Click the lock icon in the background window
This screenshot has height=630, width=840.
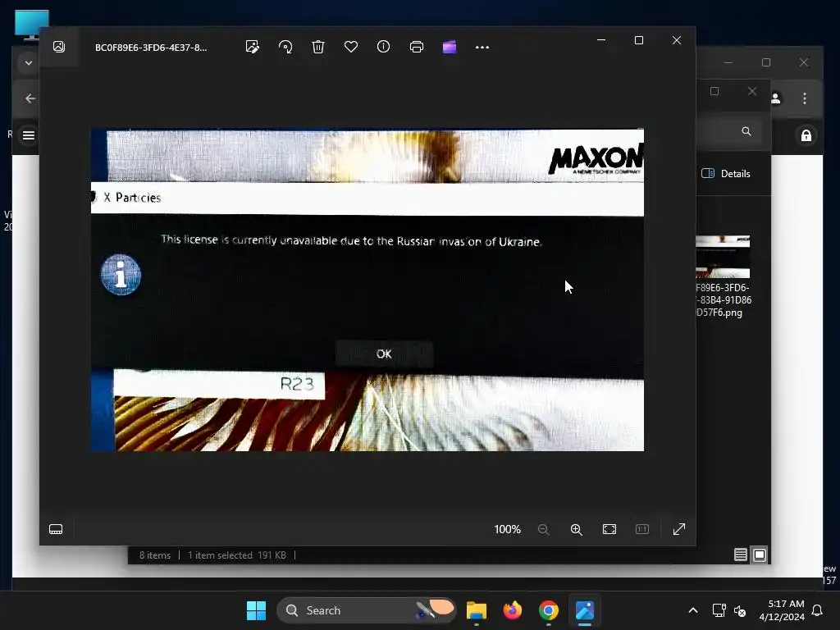coord(806,135)
